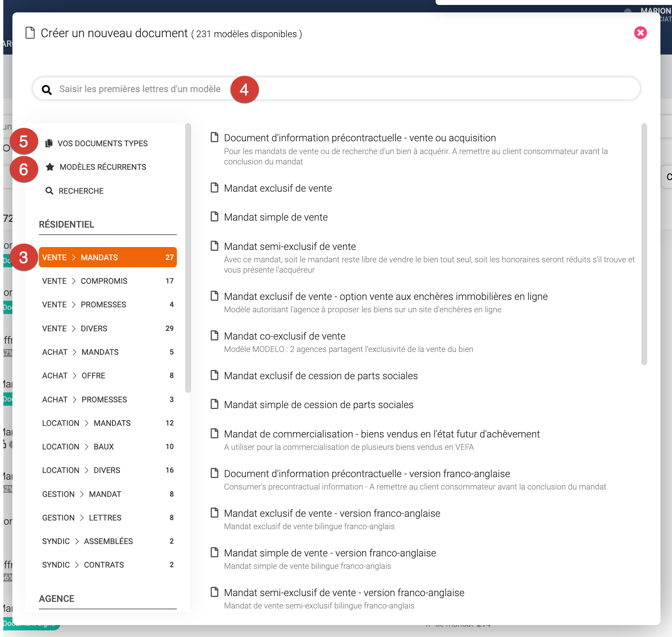
Task: Open Mandat exclusif de cession de parts sociales
Action: [321, 376]
